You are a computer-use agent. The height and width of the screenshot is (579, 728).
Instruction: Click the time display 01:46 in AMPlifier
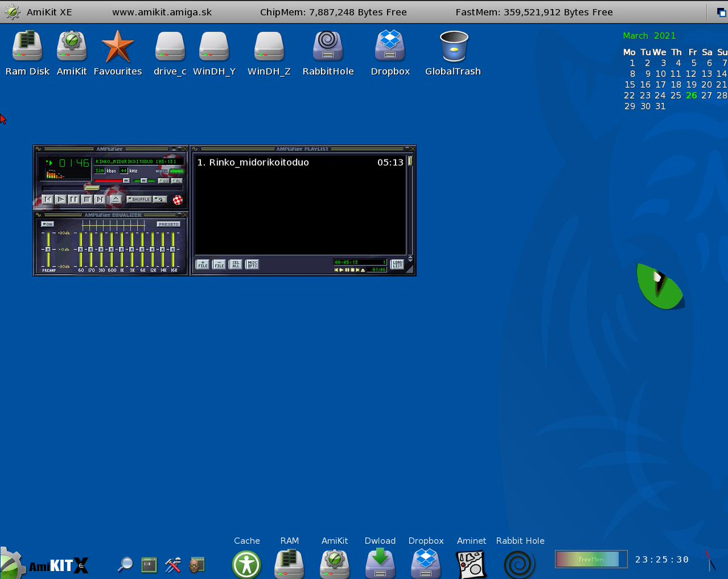[73, 163]
